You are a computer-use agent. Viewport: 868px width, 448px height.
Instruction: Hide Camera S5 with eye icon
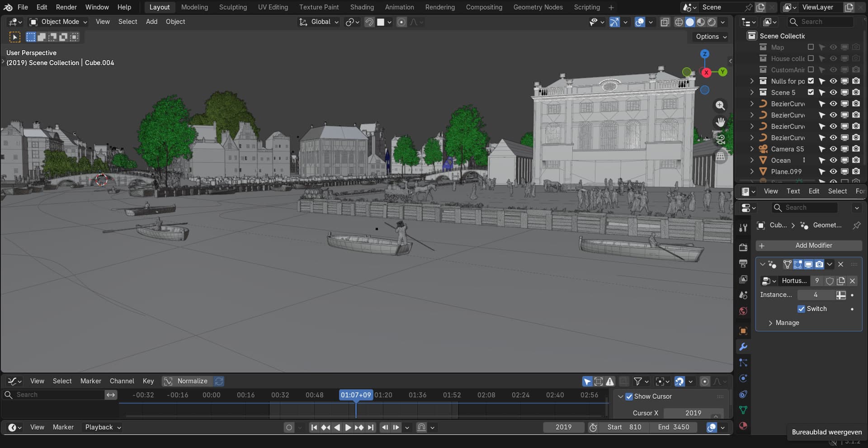(x=833, y=149)
